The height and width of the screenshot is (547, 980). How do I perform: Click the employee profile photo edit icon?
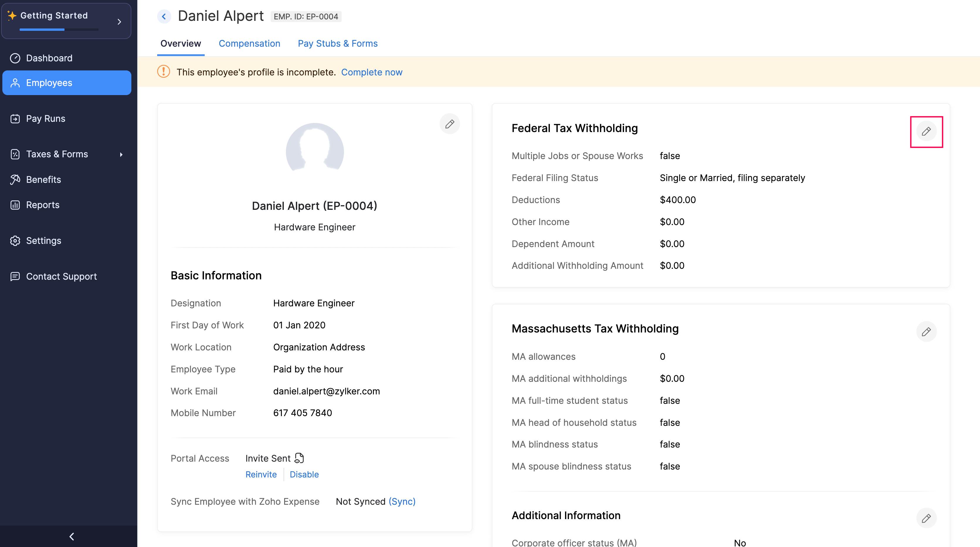tap(450, 123)
